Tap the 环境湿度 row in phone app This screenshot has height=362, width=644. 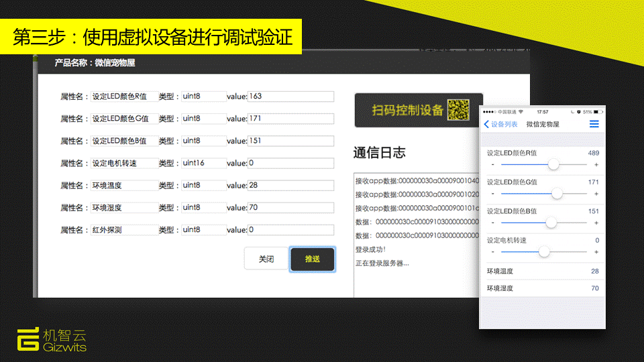[542, 288]
